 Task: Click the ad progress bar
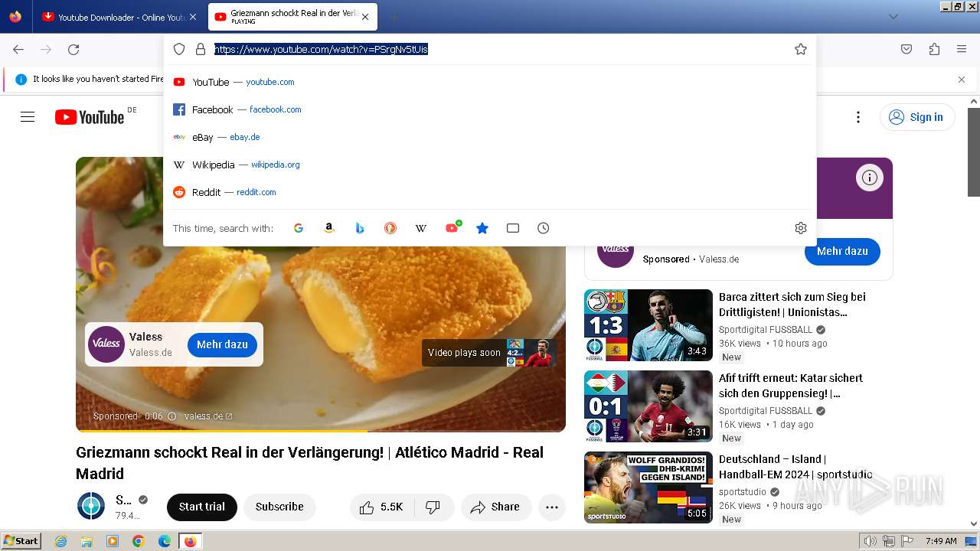(320, 431)
